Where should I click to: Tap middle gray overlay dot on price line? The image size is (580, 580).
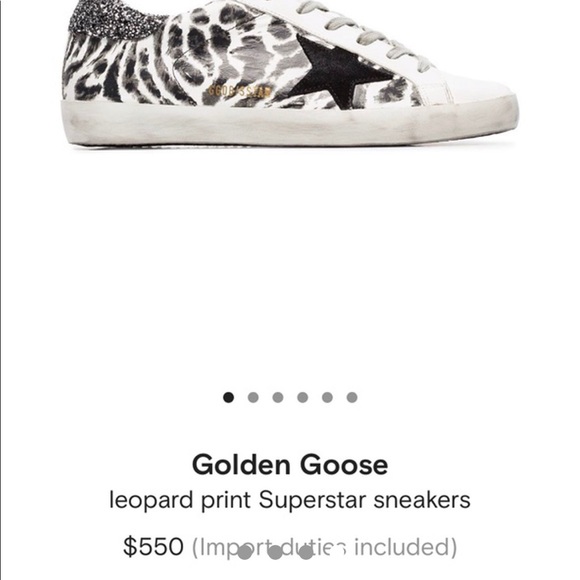pyautogui.click(x=275, y=552)
